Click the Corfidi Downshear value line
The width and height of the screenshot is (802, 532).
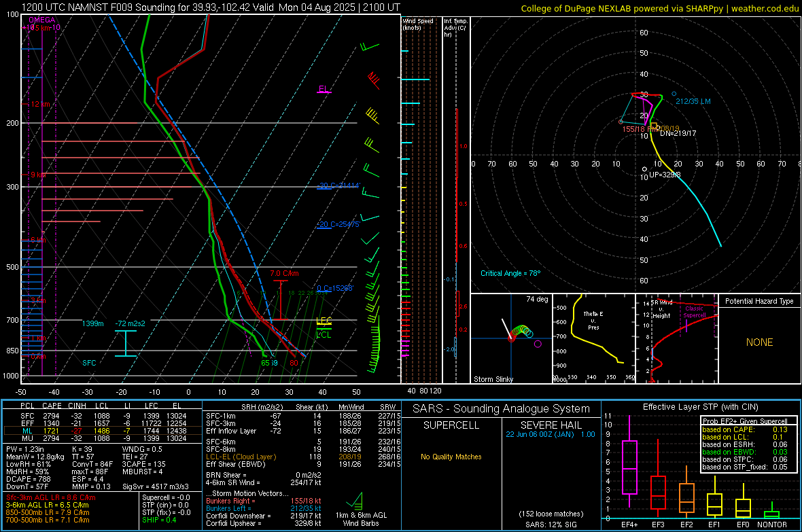point(264,516)
